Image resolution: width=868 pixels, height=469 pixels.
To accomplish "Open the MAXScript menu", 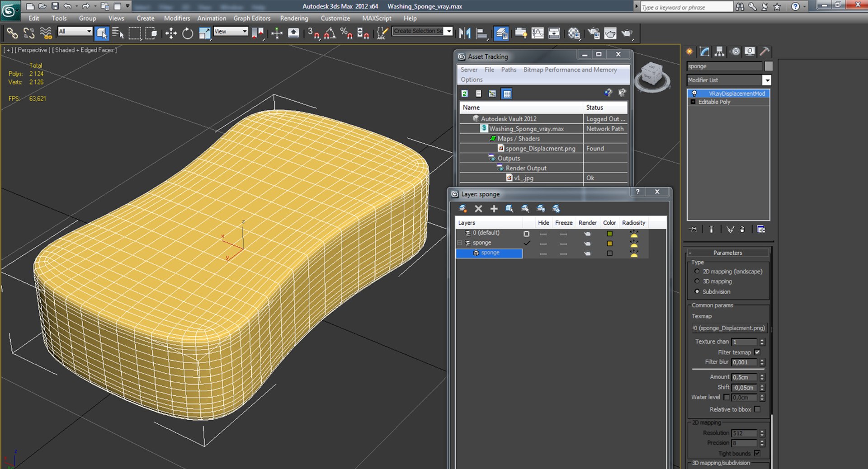I will (377, 18).
